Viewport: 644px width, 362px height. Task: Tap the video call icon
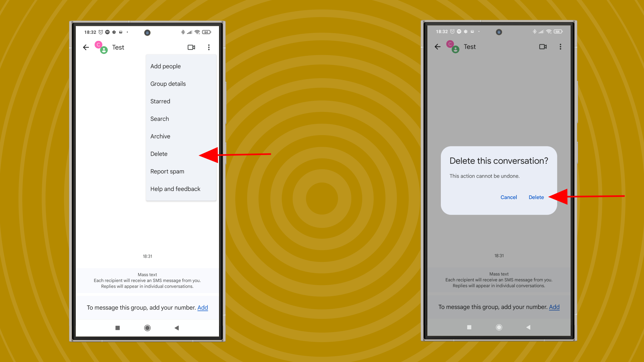[x=191, y=47]
